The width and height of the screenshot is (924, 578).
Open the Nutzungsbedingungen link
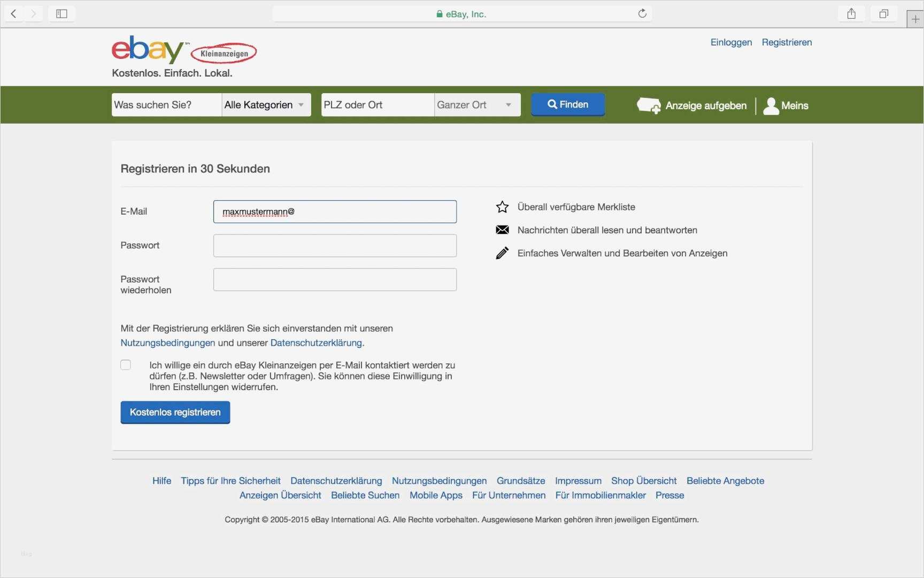click(x=167, y=343)
